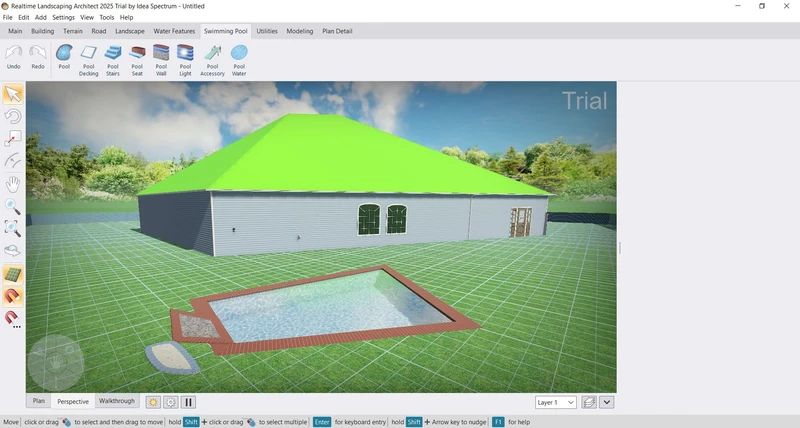Open the Layer 1 dropdown
800x428 pixels.
coord(556,402)
